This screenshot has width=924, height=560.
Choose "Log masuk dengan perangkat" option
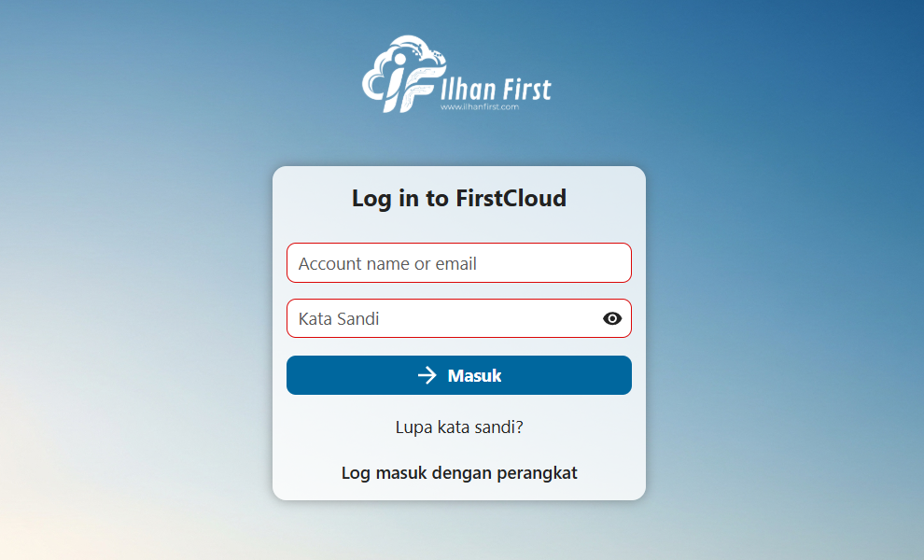pos(459,473)
